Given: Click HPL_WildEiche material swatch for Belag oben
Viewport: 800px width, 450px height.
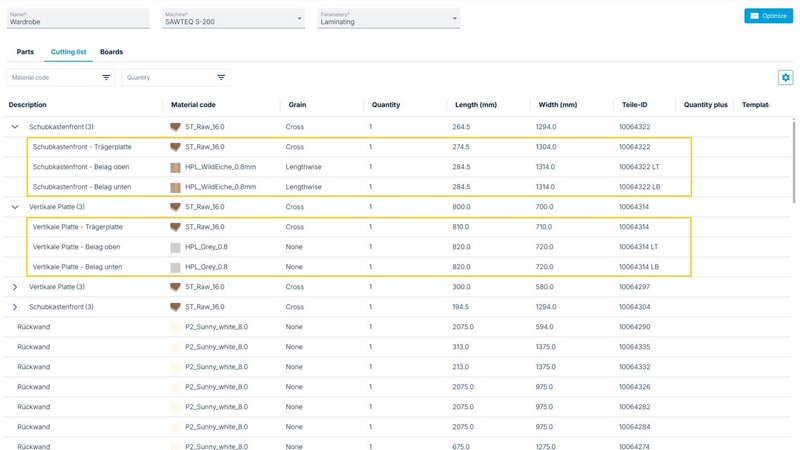Looking at the screenshot, I should pyautogui.click(x=176, y=167).
